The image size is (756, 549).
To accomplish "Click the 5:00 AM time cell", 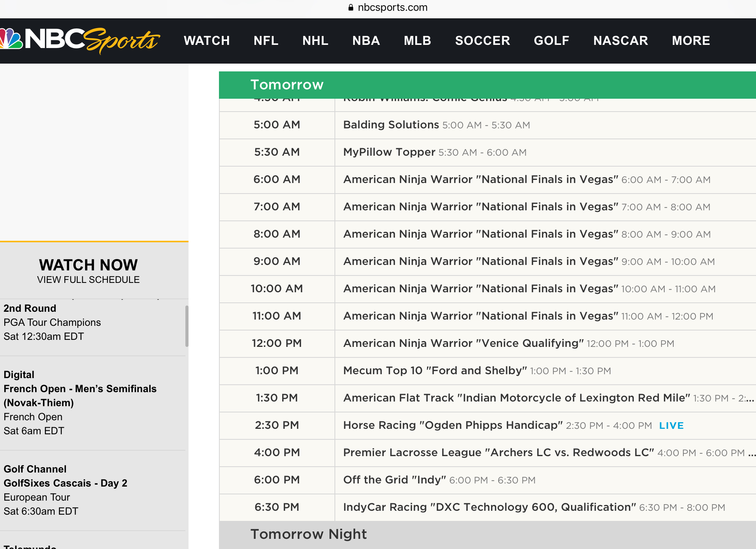I will point(277,125).
